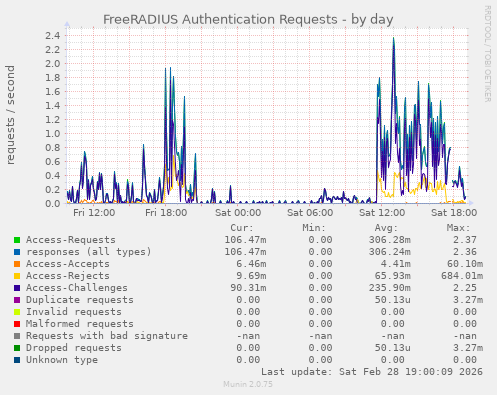Click Access-Rejects max value 684.01m
The height and width of the screenshot is (395, 497).
coord(462,276)
